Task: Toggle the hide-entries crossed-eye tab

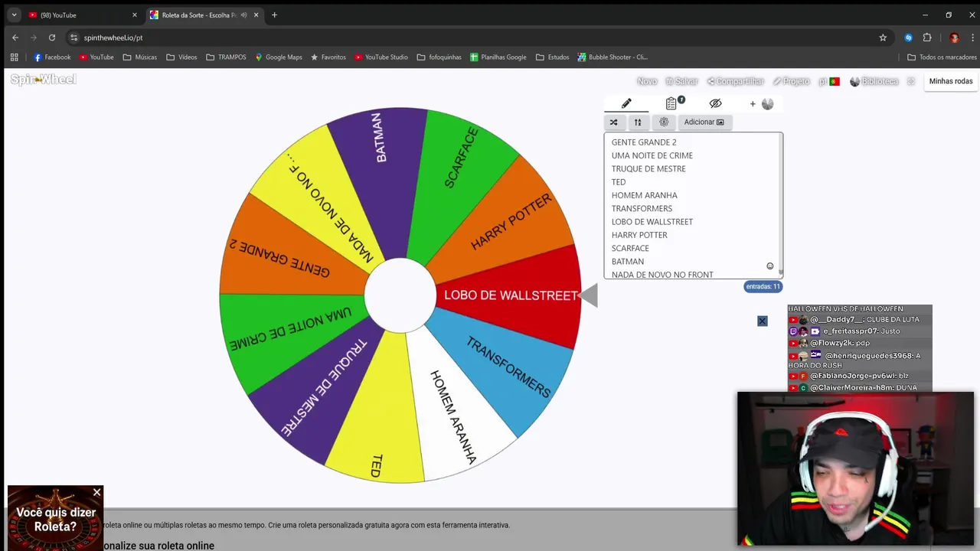Action: [x=715, y=103]
